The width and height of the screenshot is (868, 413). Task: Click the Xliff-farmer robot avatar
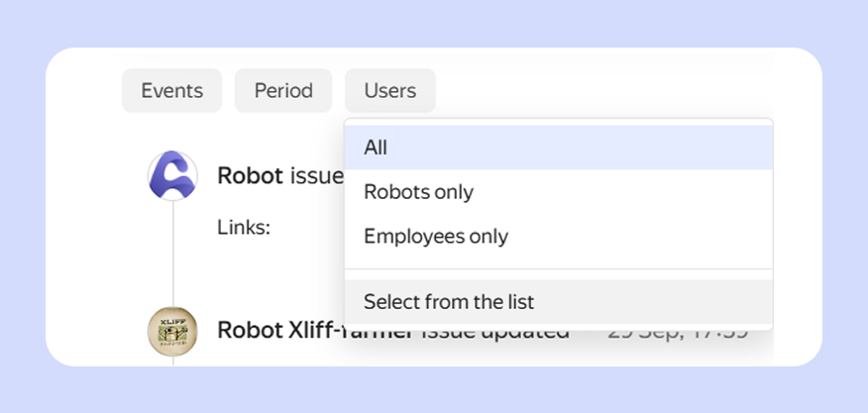point(172,331)
